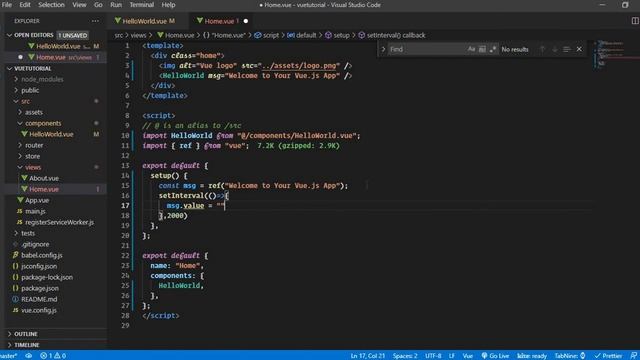Open registerServiceWorker.js file

click(59, 222)
